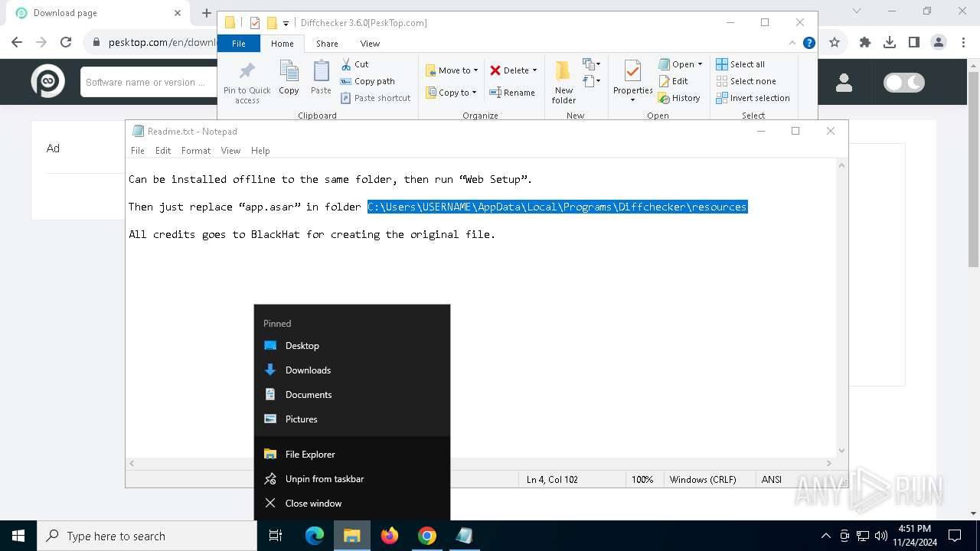Choose Copy path in the Clipboard group

[368, 81]
